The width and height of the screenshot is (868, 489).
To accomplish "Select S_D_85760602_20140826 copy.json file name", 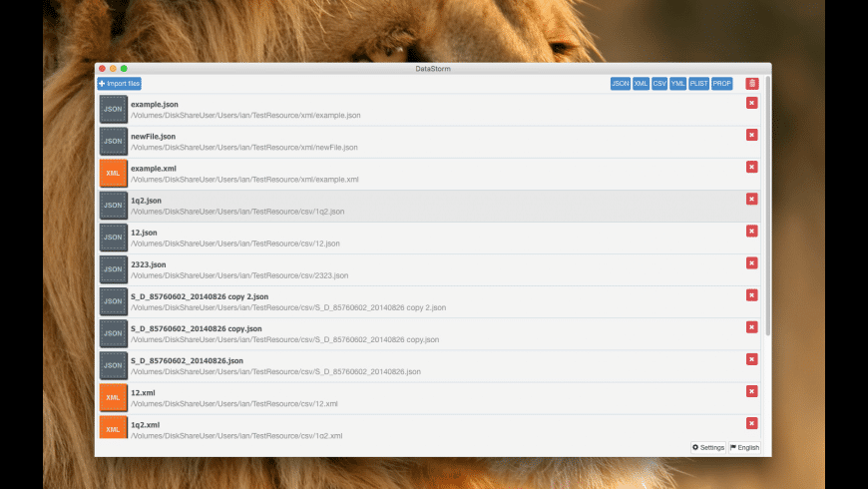I will tap(196, 329).
